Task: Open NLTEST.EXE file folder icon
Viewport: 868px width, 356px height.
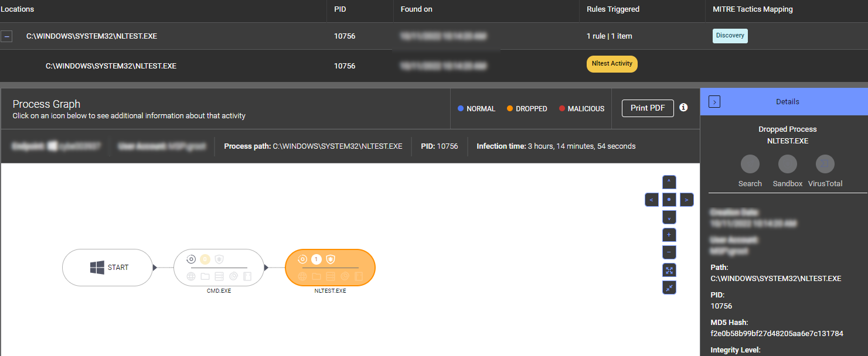Action: point(316,276)
